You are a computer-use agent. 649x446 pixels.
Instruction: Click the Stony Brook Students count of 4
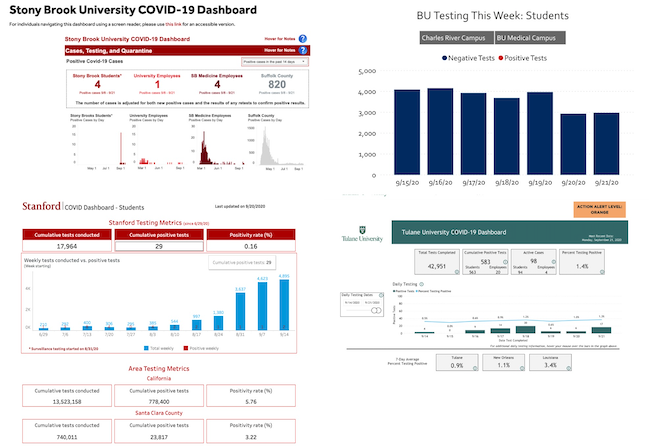pos(97,85)
